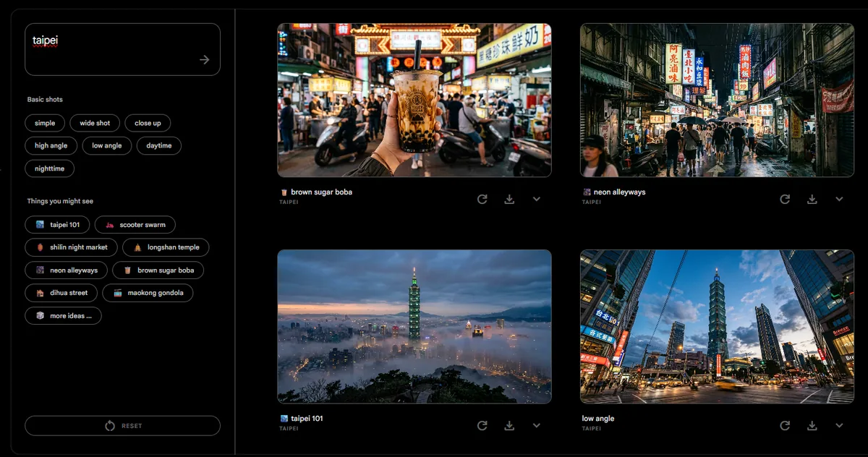Download the brown sugar boba image
This screenshot has height=457, width=868.
[x=509, y=199]
